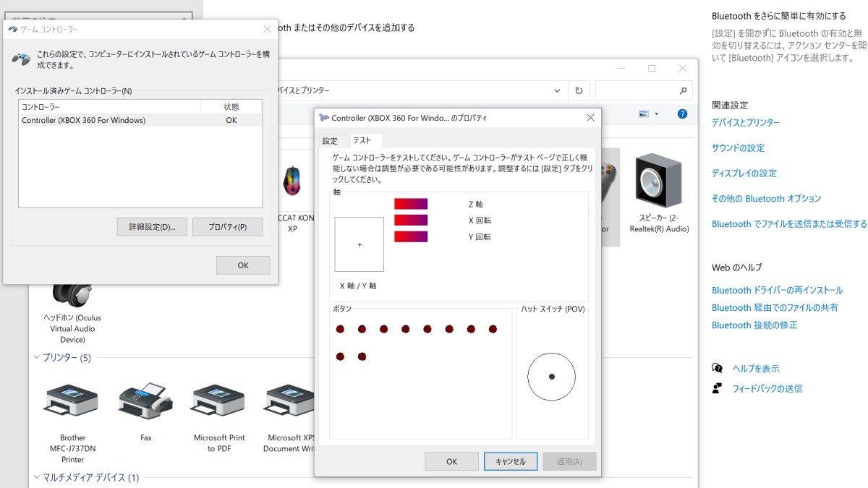
Task: Open Bluetooth 経由でのファイルの共有 link
Action: [775, 307]
